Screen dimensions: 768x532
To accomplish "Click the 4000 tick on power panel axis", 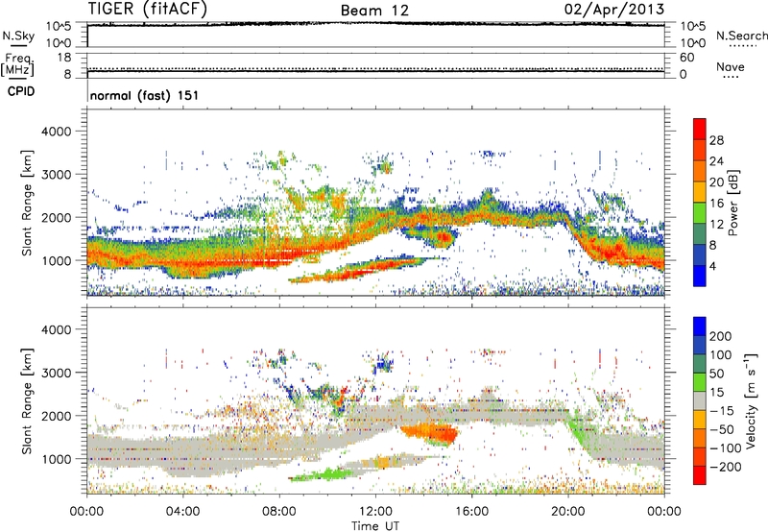I will pos(56,132).
